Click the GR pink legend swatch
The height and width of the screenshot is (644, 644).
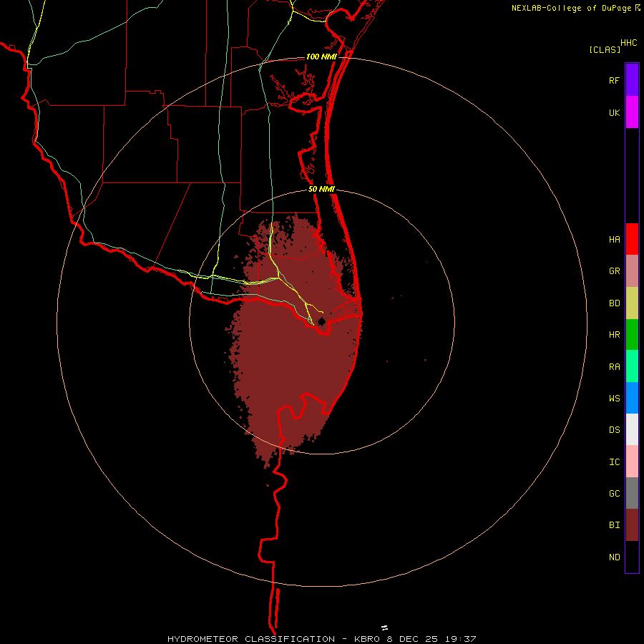[632, 271]
